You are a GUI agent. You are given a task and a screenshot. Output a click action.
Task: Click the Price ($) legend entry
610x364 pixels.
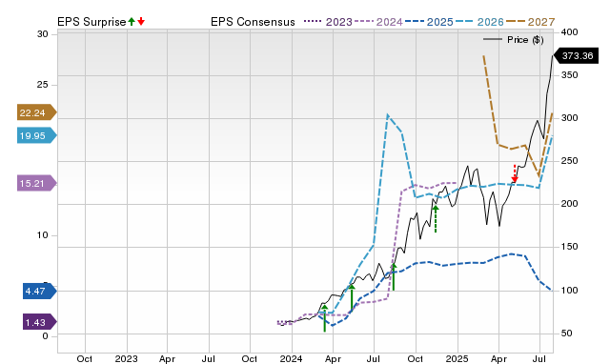[514, 40]
